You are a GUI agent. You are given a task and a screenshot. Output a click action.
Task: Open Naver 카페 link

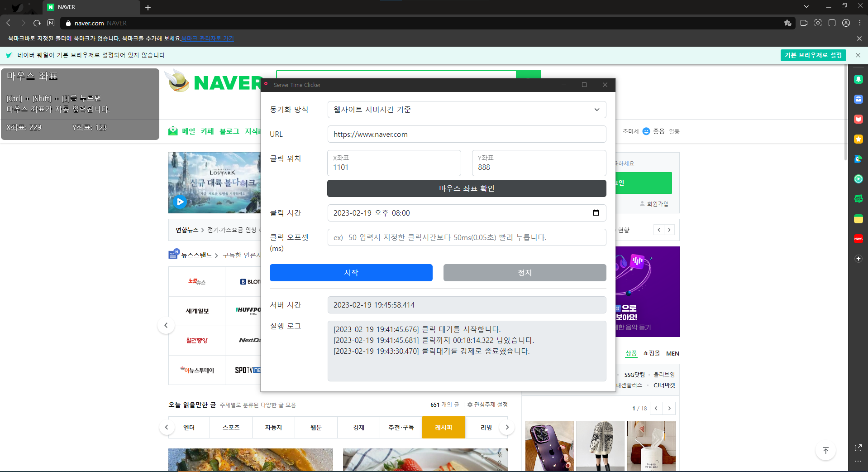(x=207, y=131)
